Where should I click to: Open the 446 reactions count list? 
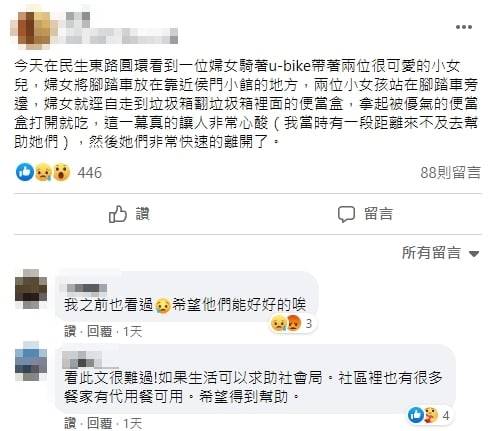[x=90, y=173]
